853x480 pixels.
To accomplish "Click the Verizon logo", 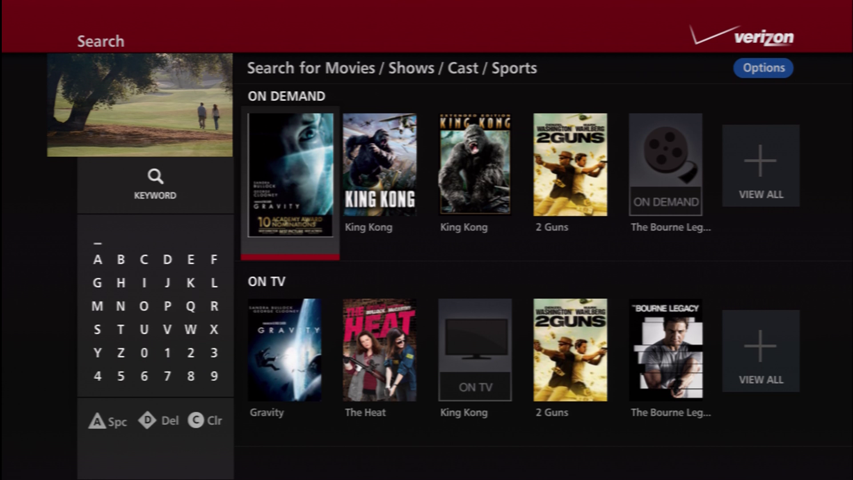I will (741, 36).
